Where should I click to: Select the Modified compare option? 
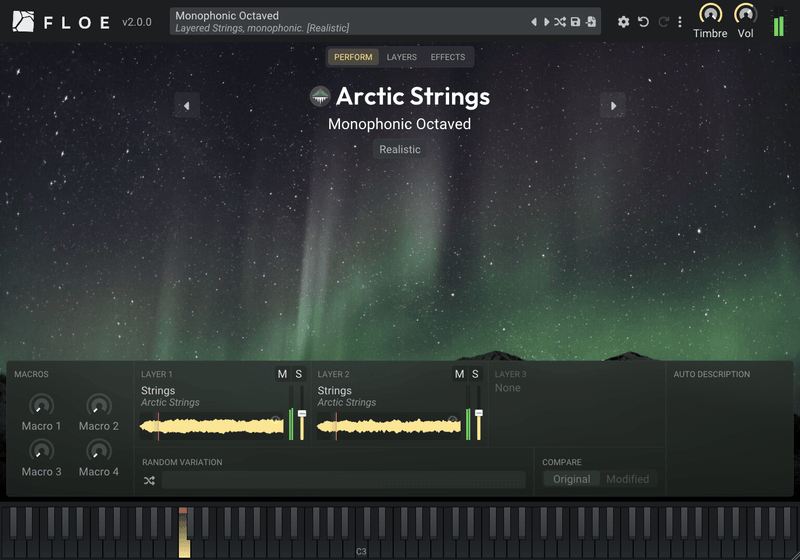[x=628, y=479]
